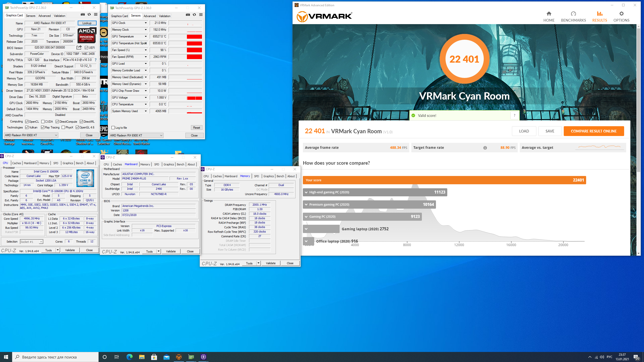Open the Fan Speed (RPM) sensor dropdown

point(145,57)
